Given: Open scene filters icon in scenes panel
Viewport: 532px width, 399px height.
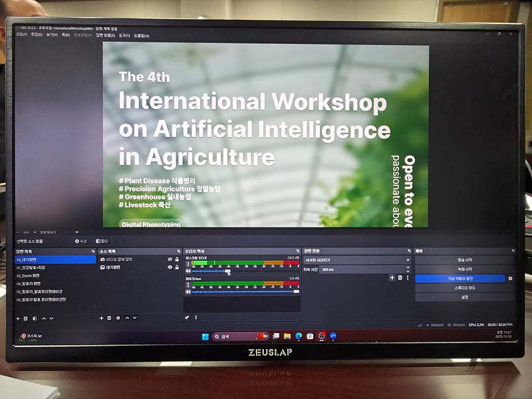Looking at the screenshot, I should point(35,319).
